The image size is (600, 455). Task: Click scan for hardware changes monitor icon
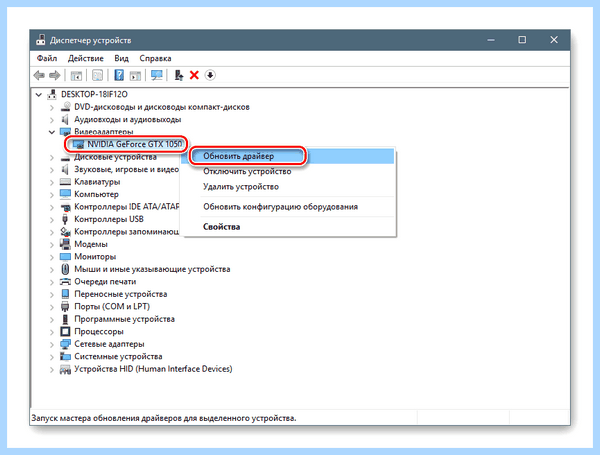[x=157, y=75]
